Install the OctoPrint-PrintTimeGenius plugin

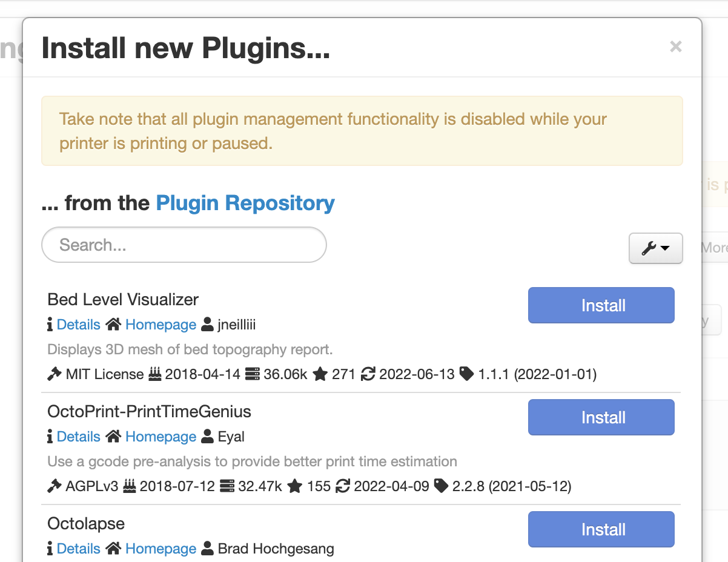point(600,417)
